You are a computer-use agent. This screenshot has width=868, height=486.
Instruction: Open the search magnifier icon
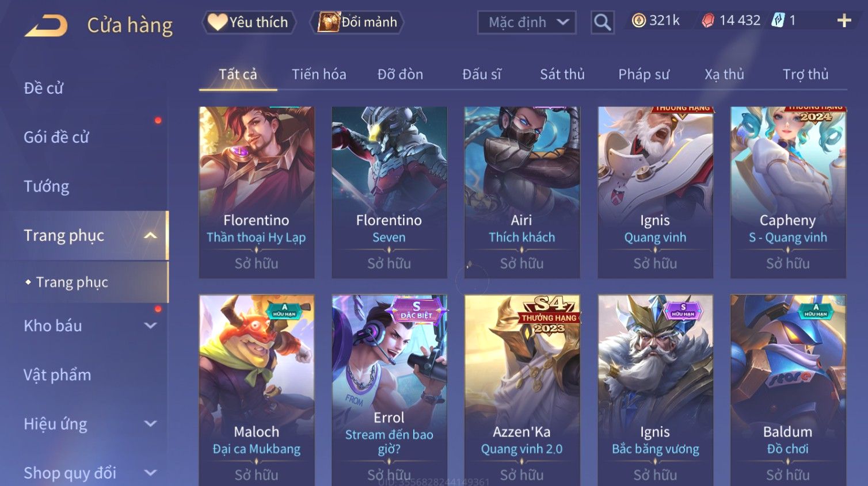point(602,22)
